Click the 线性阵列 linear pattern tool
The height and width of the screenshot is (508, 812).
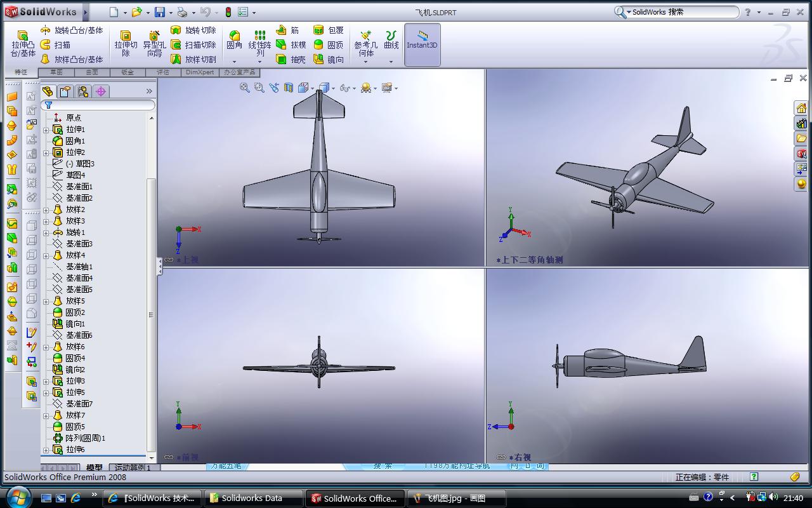(x=259, y=43)
